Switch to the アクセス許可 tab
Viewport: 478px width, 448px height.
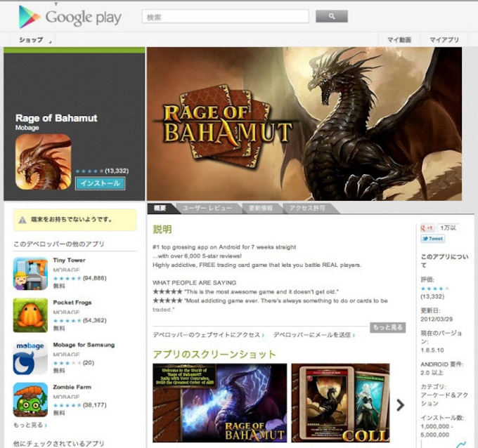(x=306, y=209)
